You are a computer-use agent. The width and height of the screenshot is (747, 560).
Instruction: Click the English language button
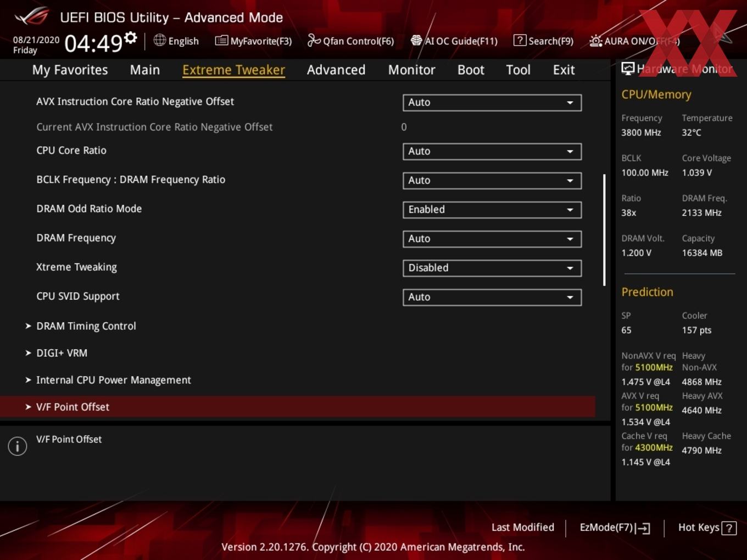pos(176,41)
